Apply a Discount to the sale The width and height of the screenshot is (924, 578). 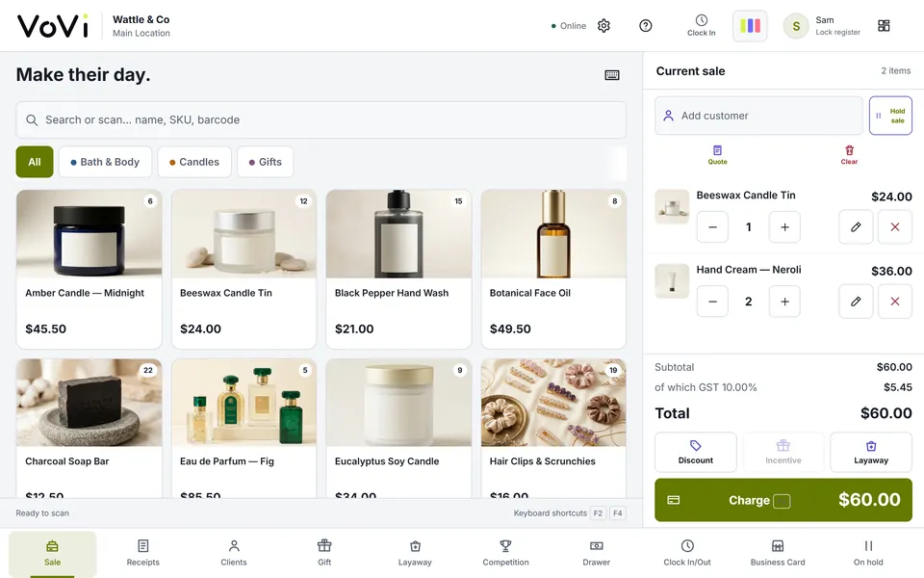tap(695, 452)
